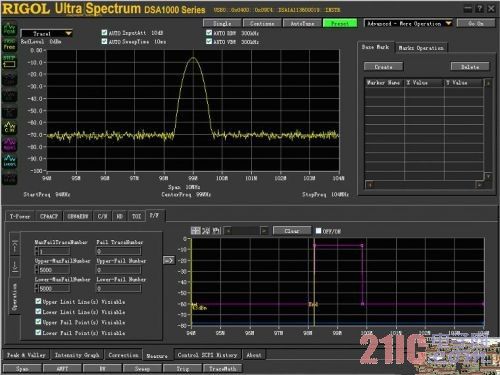Open the Intensity Graph tab

[77, 355]
